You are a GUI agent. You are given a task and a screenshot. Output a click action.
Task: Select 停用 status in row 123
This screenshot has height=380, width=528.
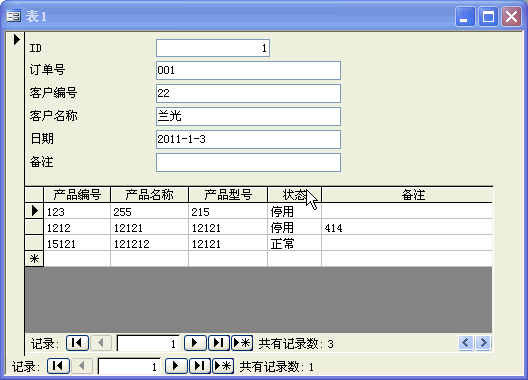(295, 212)
